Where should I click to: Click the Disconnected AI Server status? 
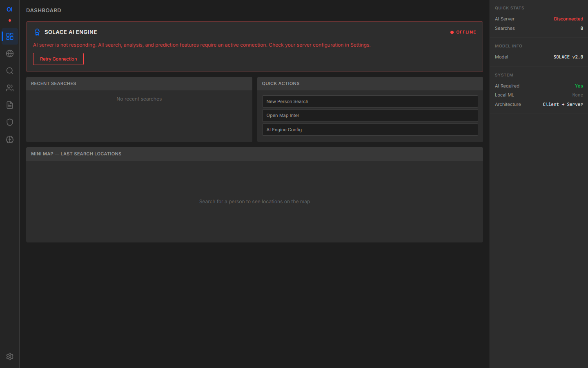(568, 19)
